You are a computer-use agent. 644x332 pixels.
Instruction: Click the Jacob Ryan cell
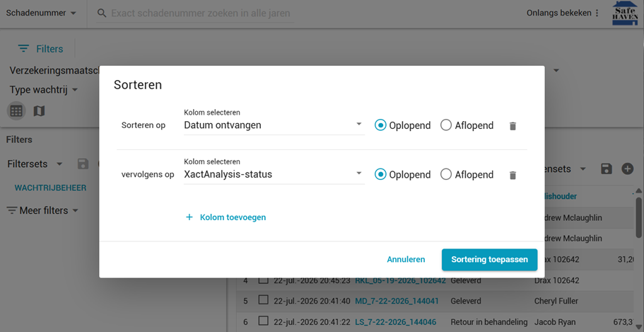pyautogui.click(x=555, y=321)
